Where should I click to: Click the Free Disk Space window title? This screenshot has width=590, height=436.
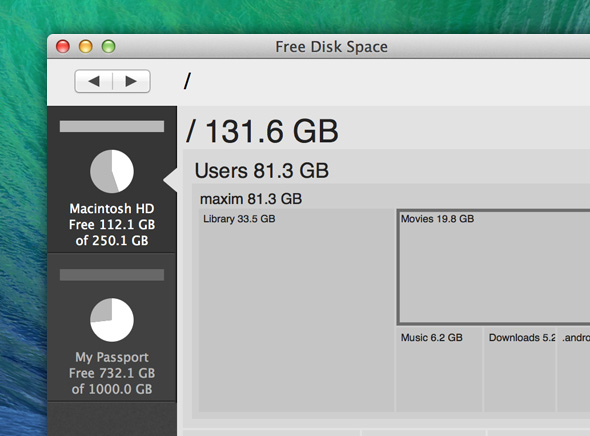pyautogui.click(x=331, y=47)
